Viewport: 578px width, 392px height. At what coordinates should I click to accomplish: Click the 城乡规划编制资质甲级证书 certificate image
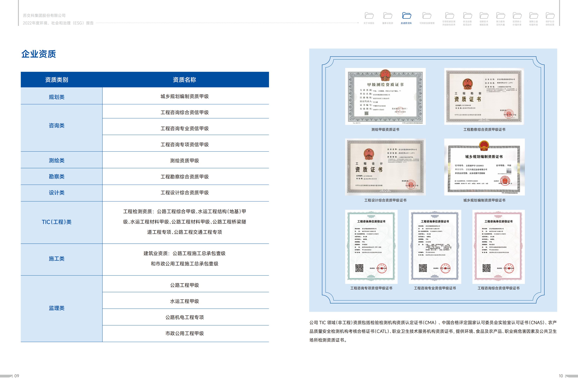pos(484,167)
